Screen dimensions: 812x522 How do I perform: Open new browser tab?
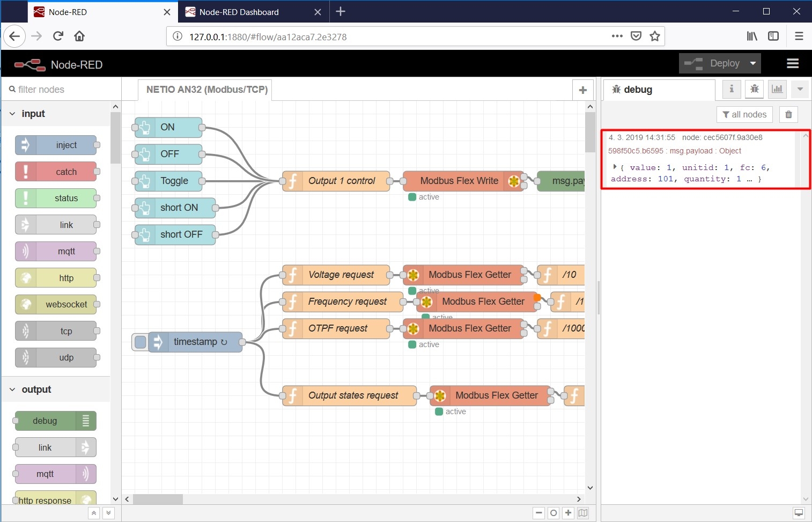(x=341, y=12)
